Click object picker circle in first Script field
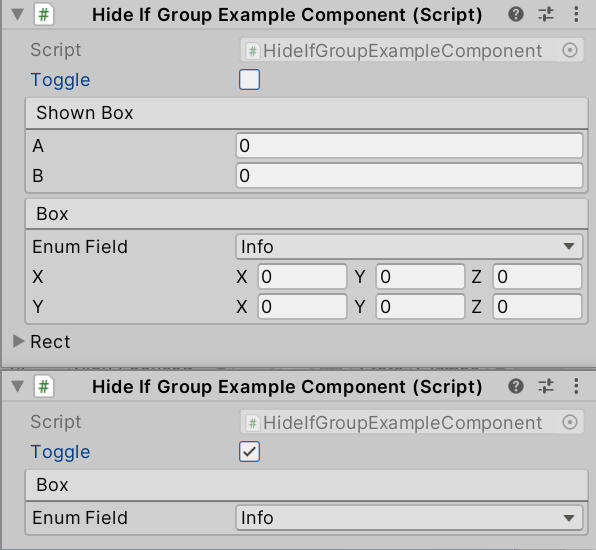Screen dimensions: 596x550 570,50
